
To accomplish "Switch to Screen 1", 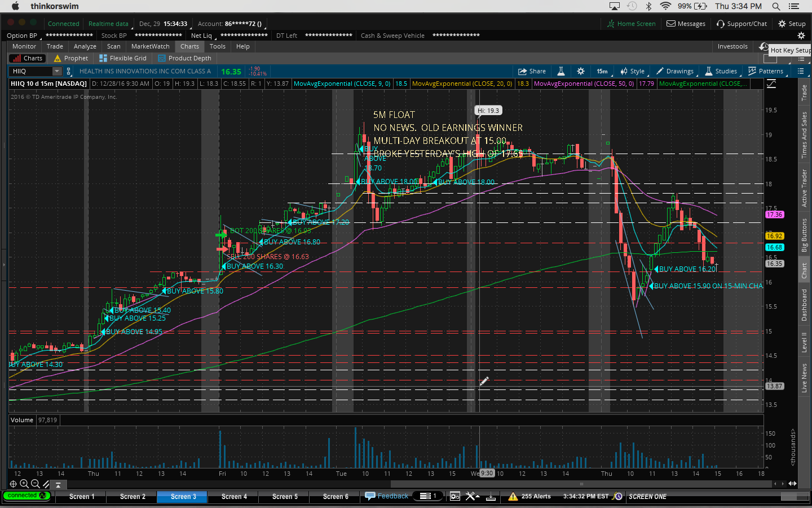I will point(82,497).
